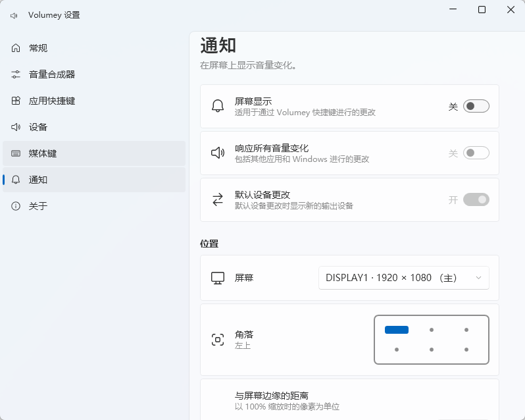
Task: Click the 适用于通过 Volumey 快捷键进行的更改 text
Action: click(x=305, y=112)
